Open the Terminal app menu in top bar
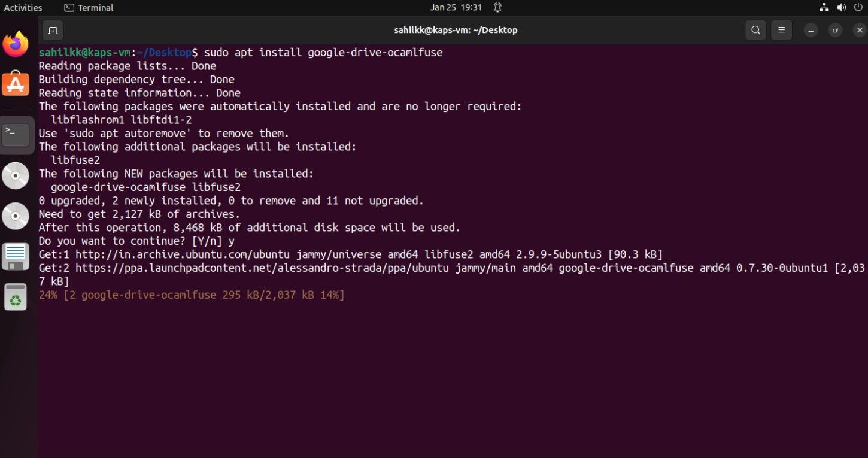The height and width of the screenshot is (458, 868). 89,8
